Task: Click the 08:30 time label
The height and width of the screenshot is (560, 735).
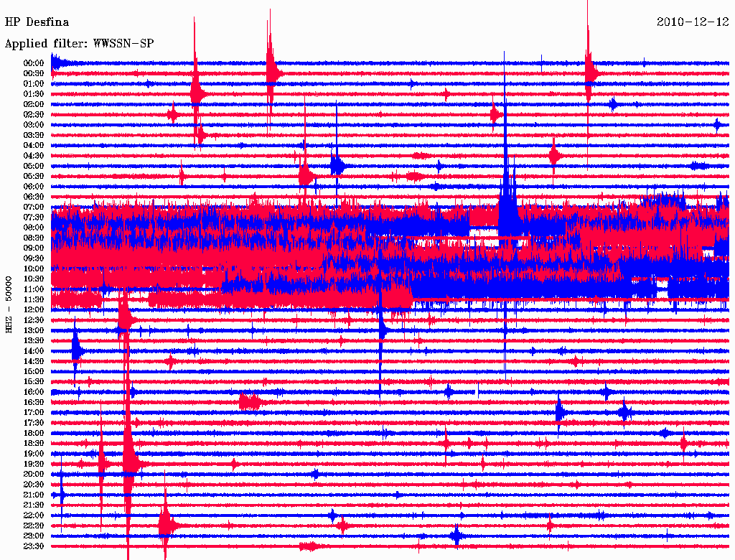Action: [x=34, y=238]
